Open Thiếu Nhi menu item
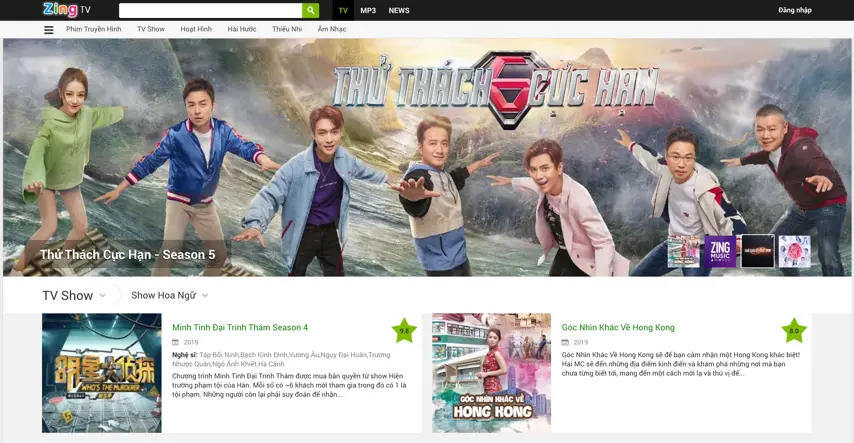 (x=287, y=29)
